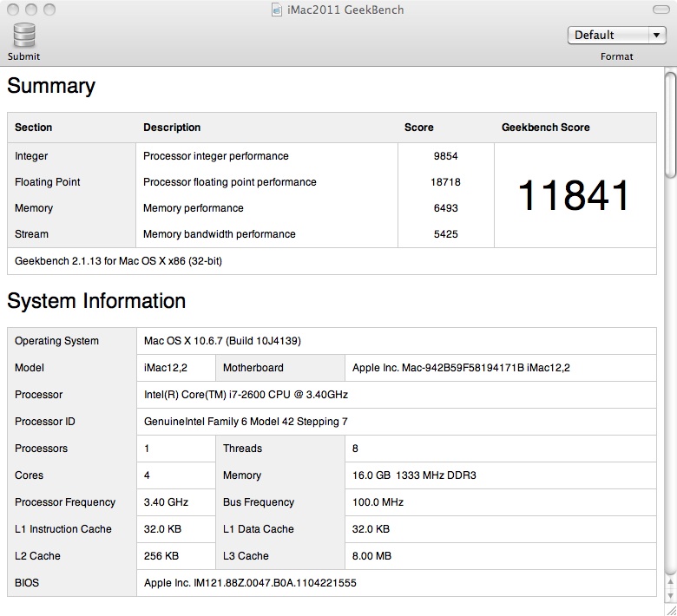Click 'Intel(R) Core(TM) i7-2600 CPU @ 3.40GHz'
Viewport: 677px width, 616px height.
246,395
